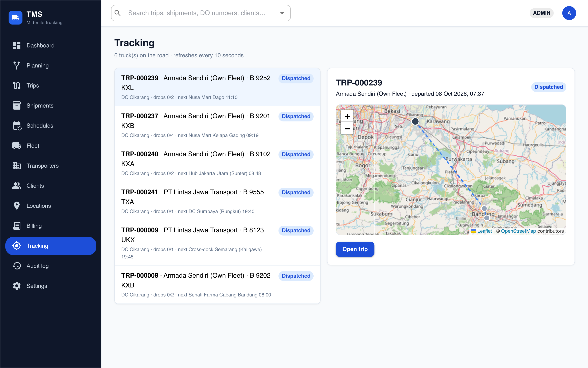Zoom in on the map
This screenshot has width=588, height=368.
click(347, 117)
